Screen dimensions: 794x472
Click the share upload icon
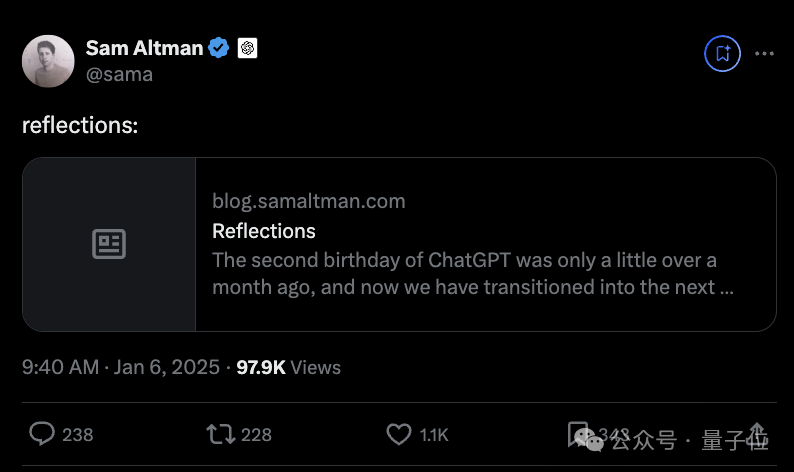pyautogui.click(x=756, y=433)
